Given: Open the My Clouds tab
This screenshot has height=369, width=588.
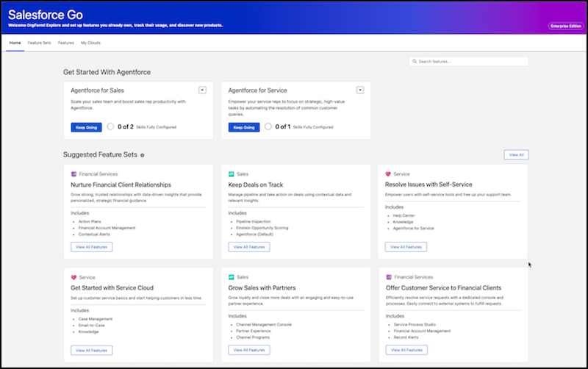Looking at the screenshot, I should coord(90,43).
